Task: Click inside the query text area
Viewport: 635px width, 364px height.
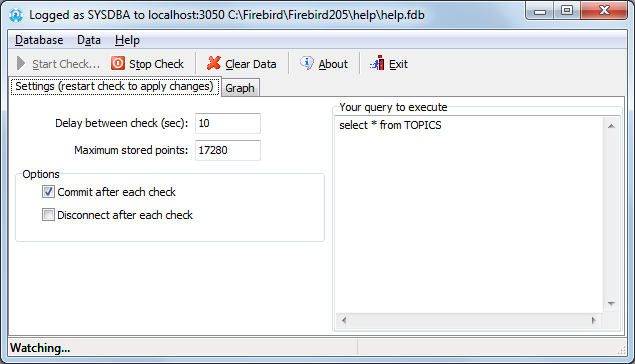Action: [469, 215]
